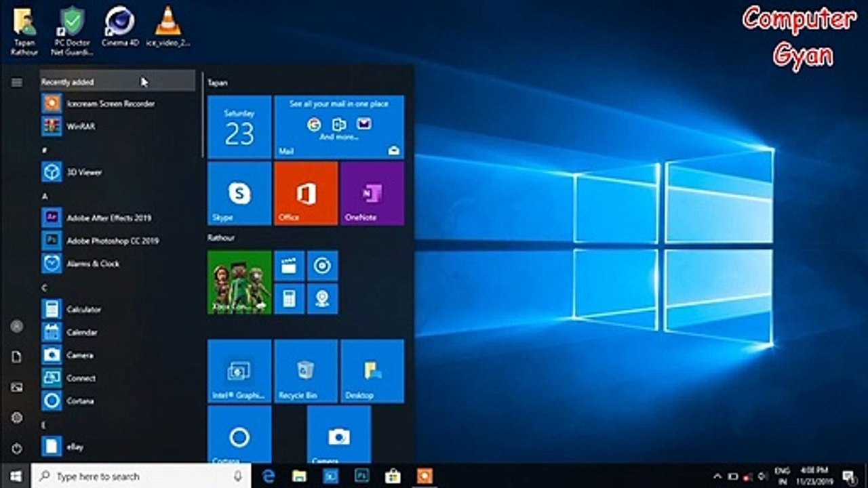This screenshot has width=868, height=488.
Task: Open the Action Center notifications
Action: (x=848, y=476)
